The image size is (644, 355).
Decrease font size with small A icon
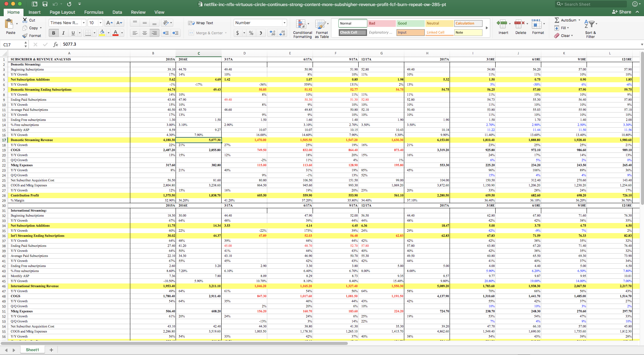(119, 23)
